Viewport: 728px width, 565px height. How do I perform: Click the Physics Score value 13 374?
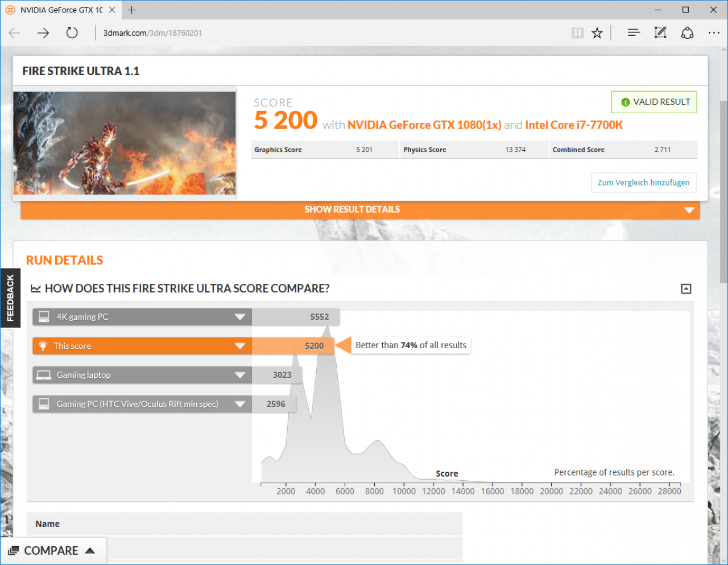[x=516, y=150]
